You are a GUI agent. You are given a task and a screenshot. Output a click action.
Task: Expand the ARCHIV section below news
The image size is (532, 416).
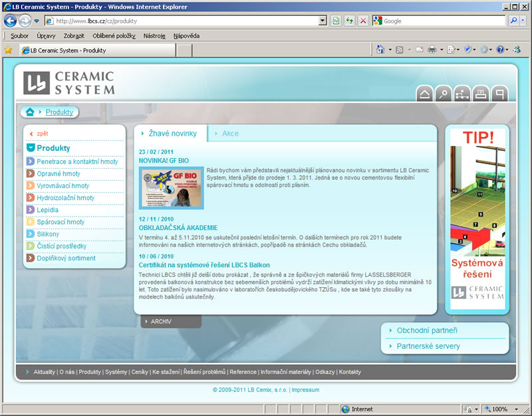pyautogui.click(x=161, y=322)
